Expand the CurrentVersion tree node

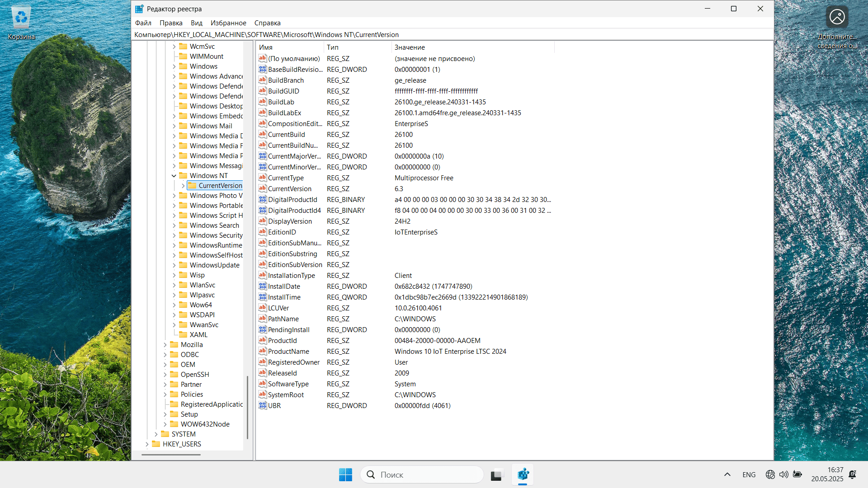point(183,186)
